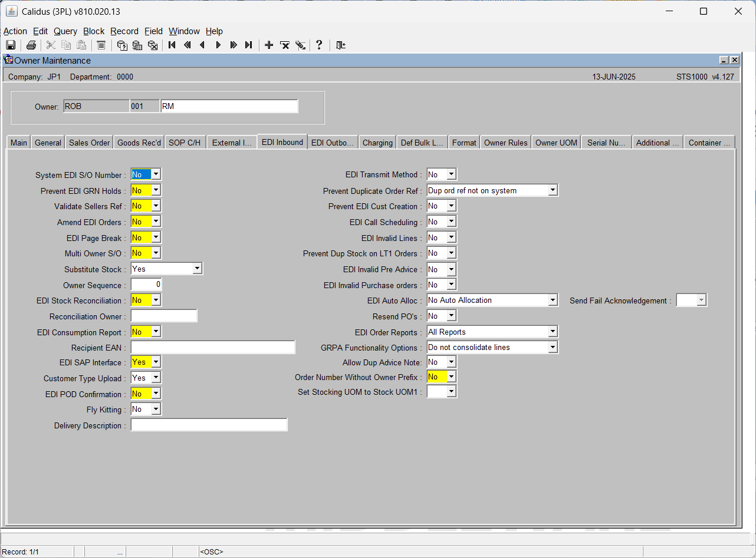This screenshot has height=558, width=756.
Task: Expand Send Fail Acknowledgement dropdown
Action: point(701,301)
